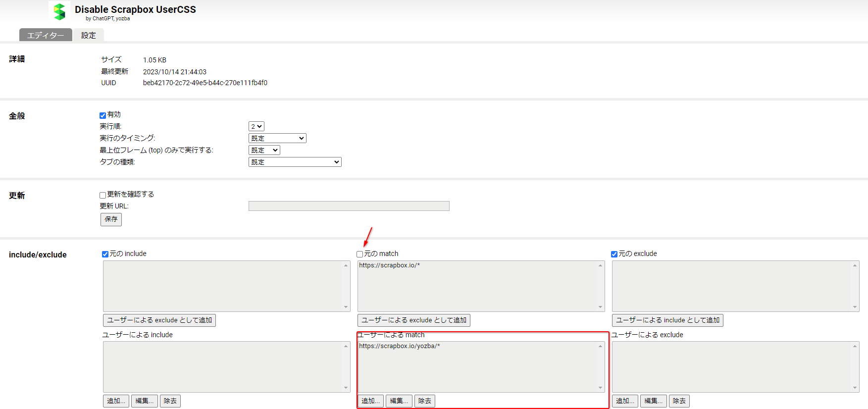The height and width of the screenshot is (409, 868).
Task: Click 編集... under ユーザーによる match
Action: point(399,401)
